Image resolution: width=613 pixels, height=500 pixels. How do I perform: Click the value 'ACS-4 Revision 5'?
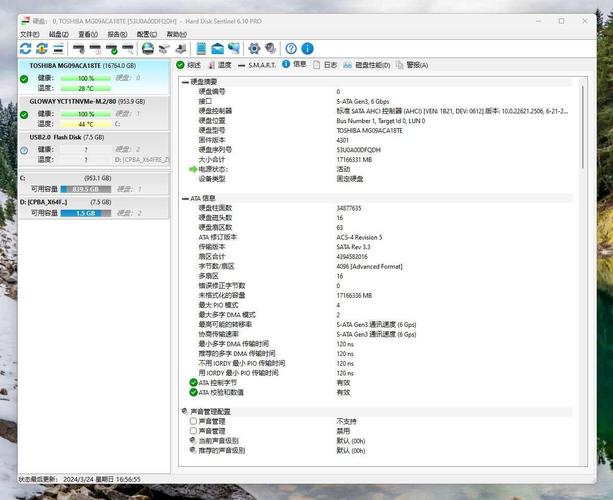coord(359,237)
